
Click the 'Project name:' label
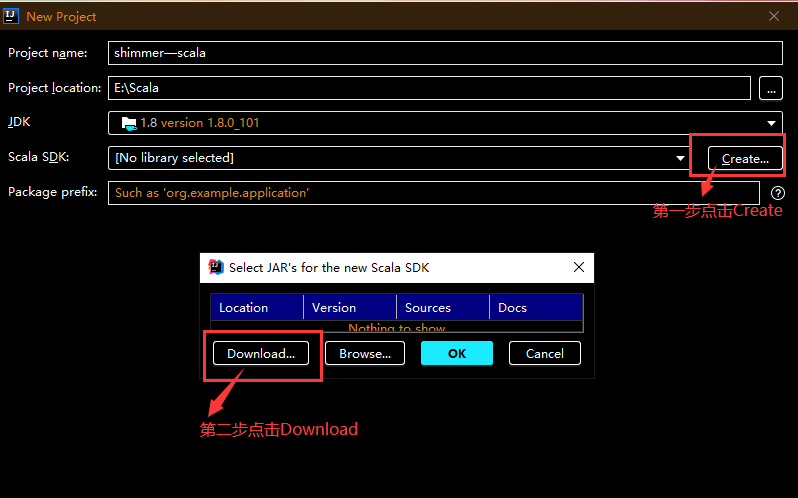[x=47, y=53]
